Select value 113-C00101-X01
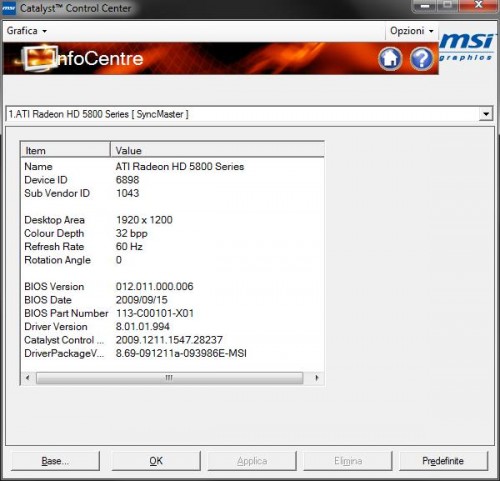Viewport: 500px width, 481px height. [x=155, y=313]
